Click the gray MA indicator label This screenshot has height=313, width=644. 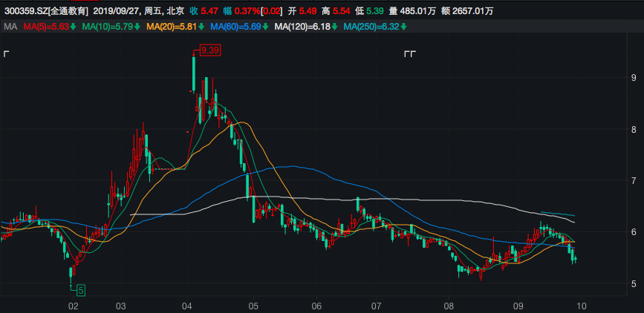coord(10,27)
